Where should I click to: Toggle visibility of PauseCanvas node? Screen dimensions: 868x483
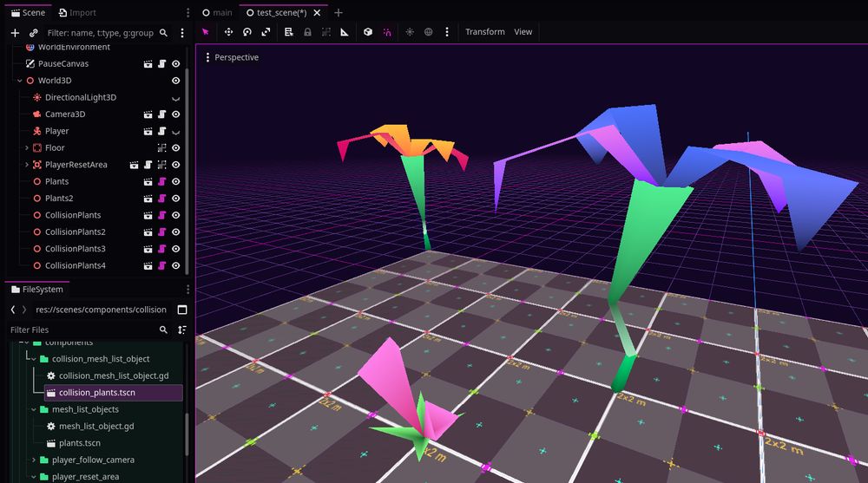[x=176, y=64]
